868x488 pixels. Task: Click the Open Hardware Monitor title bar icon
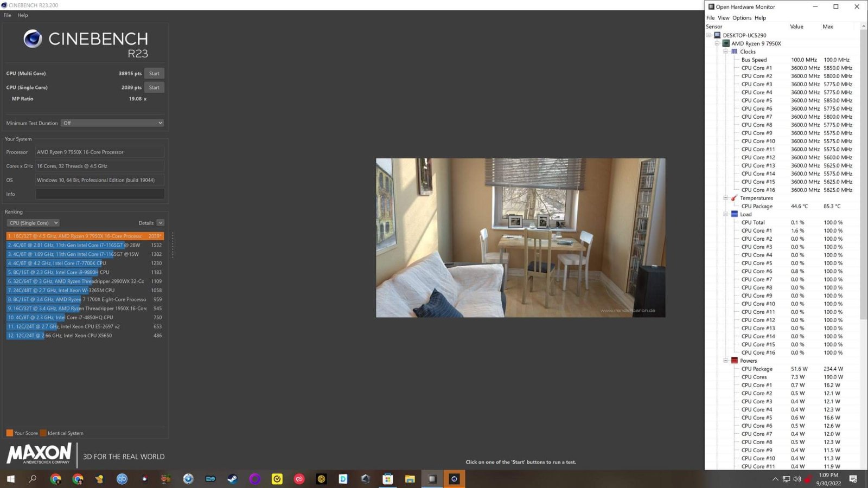click(711, 7)
